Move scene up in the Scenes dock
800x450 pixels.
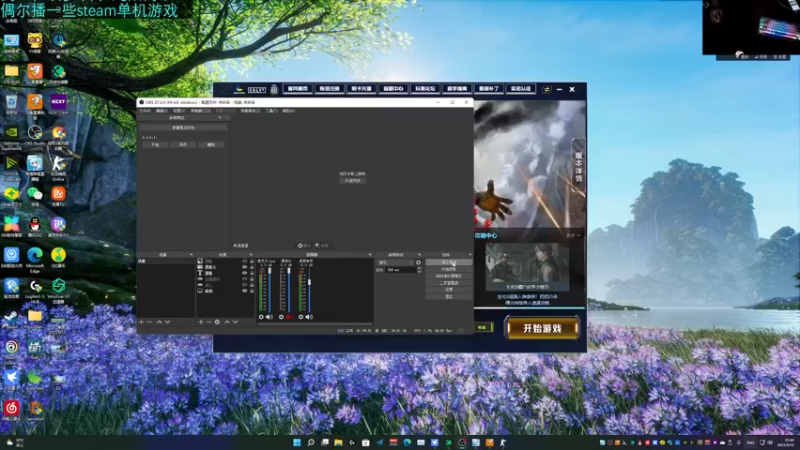(159, 322)
